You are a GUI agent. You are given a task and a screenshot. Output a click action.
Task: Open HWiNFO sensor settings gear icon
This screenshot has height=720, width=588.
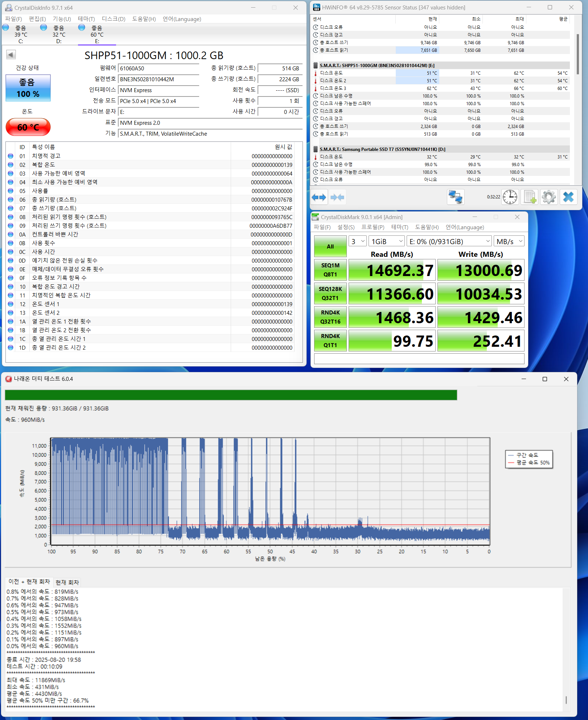(549, 197)
